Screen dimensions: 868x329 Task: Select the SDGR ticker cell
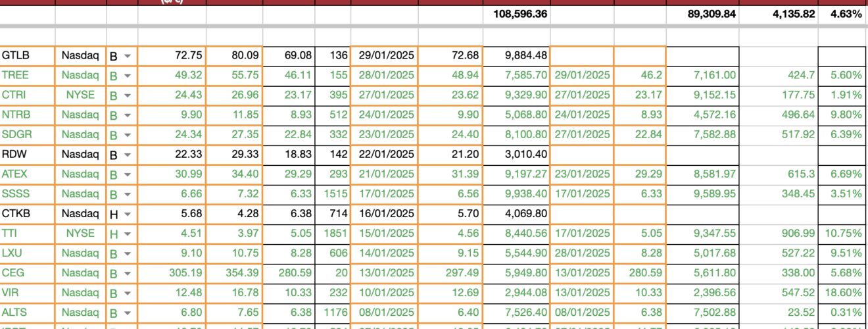pos(28,135)
